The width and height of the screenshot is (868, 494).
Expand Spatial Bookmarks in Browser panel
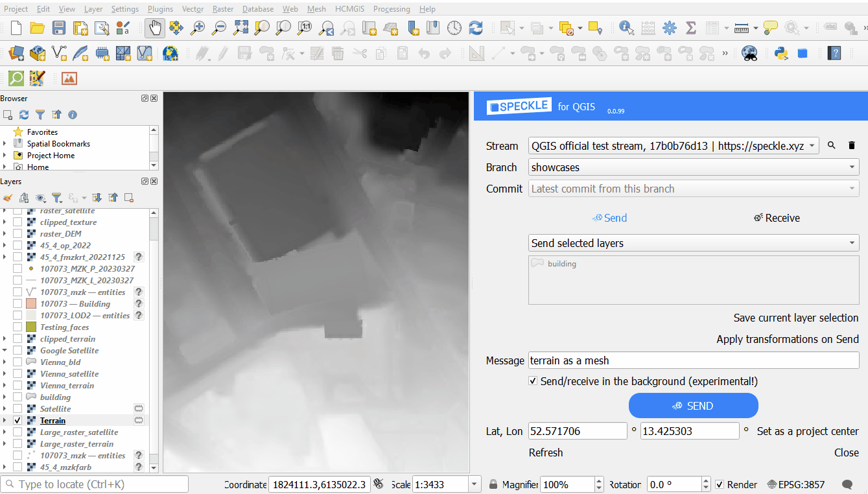pyautogui.click(x=5, y=144)
